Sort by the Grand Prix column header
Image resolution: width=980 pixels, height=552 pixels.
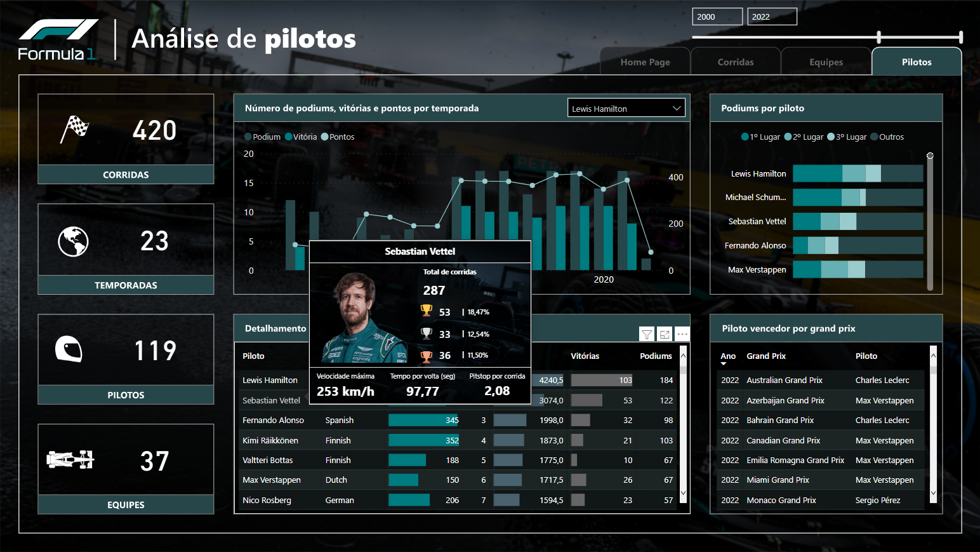click(x=766, y=356)
